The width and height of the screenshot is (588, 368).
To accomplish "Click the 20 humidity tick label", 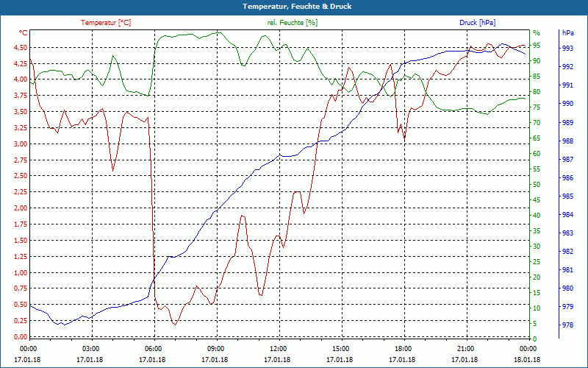I will click(537, 277).
